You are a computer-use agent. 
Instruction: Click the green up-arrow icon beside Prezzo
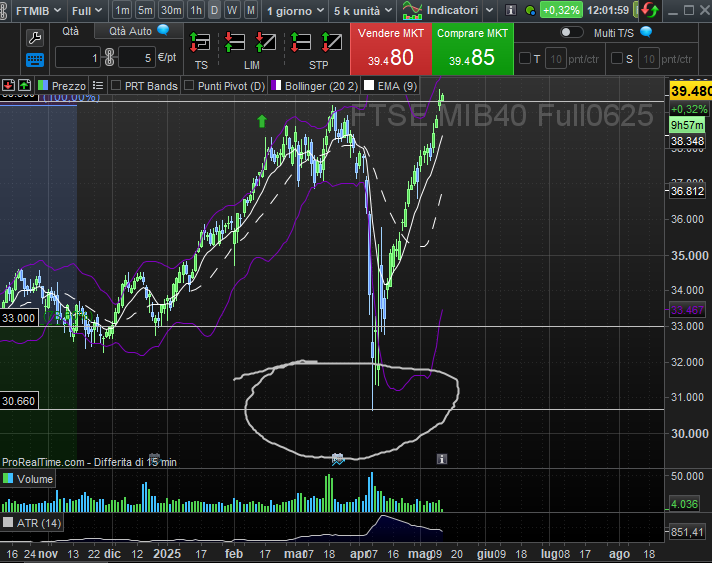[x=25, y=86]
